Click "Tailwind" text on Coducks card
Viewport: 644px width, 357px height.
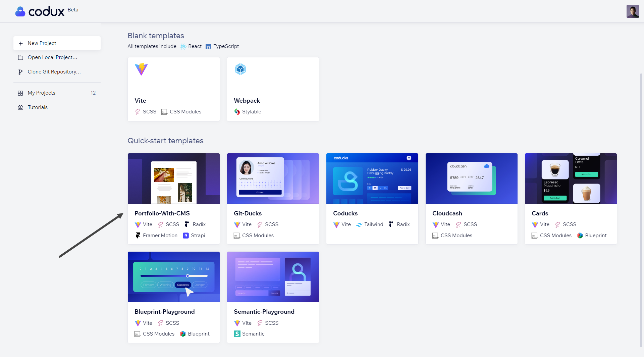374,224
